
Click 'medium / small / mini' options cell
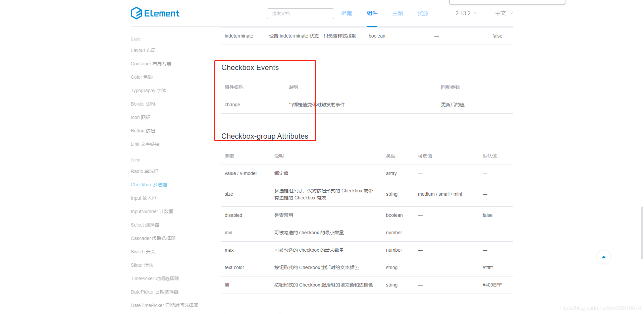click(x=440, y=194)
